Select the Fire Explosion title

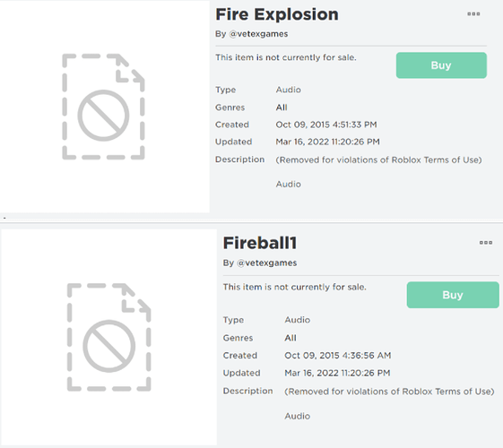tap(277, 14)
